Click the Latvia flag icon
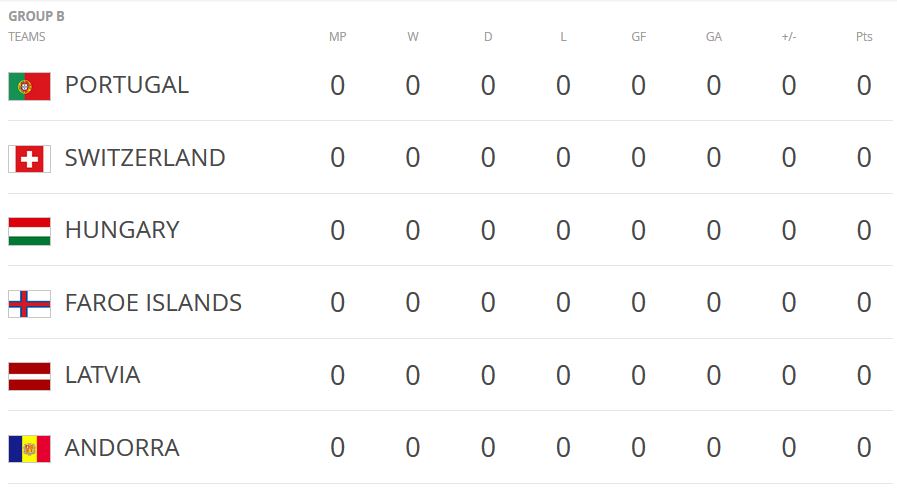The image size is (897, 492). [29, 376]
